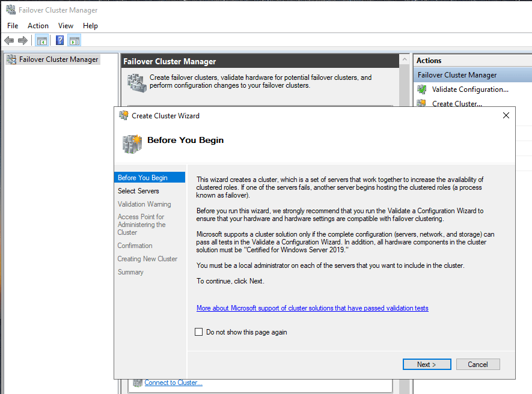The image size is (532, 394).
Task: Click the Back arrow toolbar icon
Action: click(x=9, y=41)
